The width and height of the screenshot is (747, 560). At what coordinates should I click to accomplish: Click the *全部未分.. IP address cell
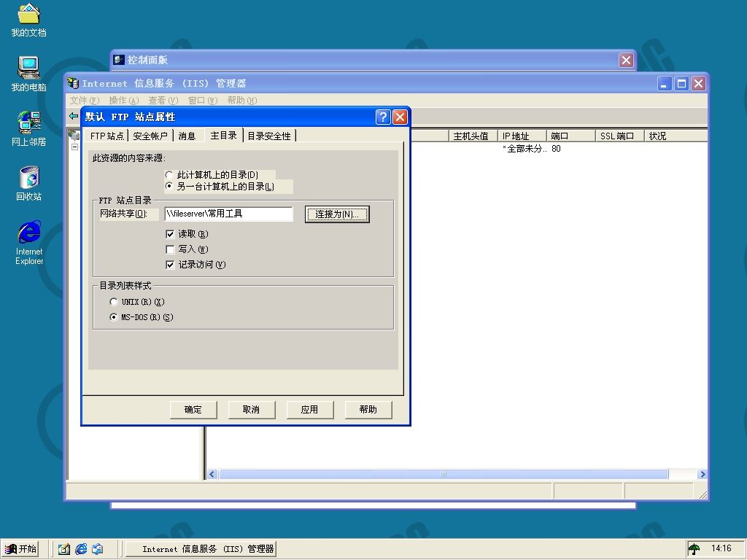click(524, 149)
